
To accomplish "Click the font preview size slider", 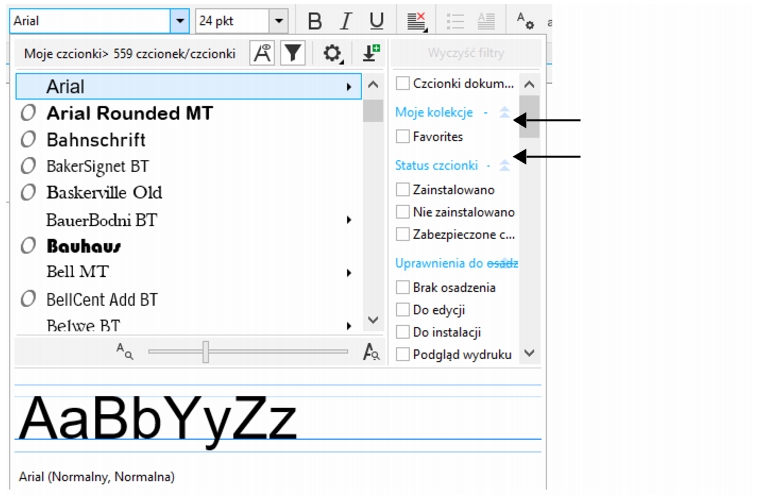I will (205, 351).
